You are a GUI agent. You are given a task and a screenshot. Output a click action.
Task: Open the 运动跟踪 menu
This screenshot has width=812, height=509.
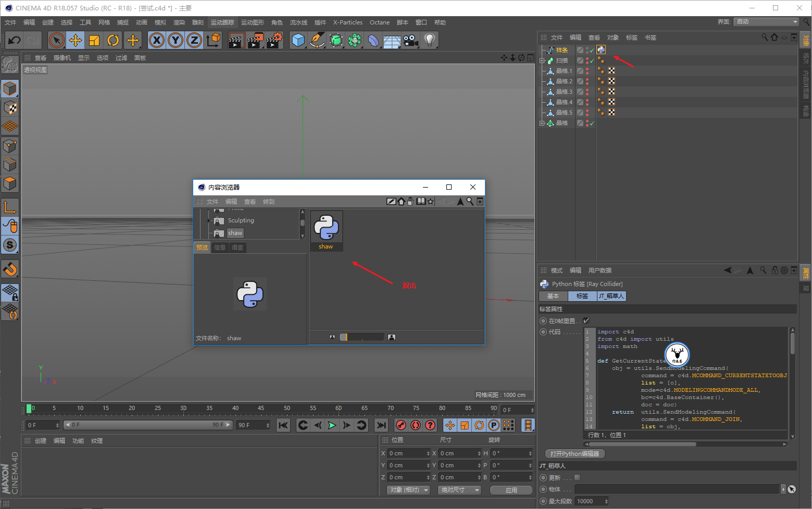222,22
